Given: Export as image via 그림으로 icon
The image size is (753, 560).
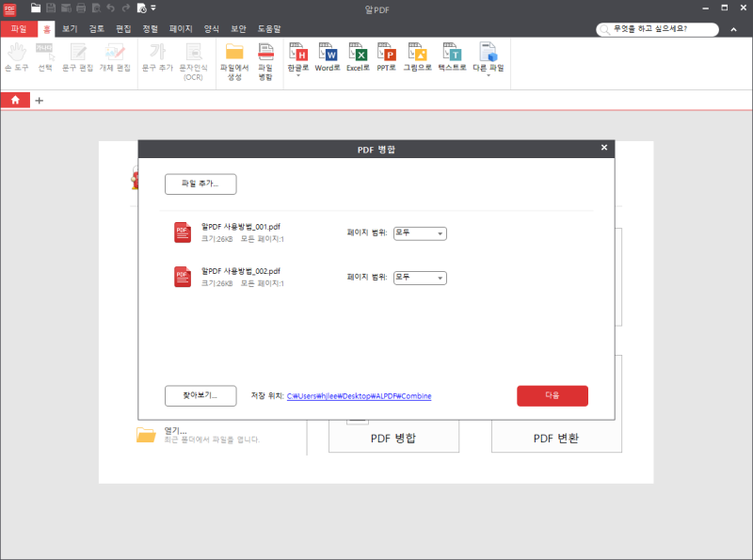Looking at the screenshot, I should (x=418, y=58).
